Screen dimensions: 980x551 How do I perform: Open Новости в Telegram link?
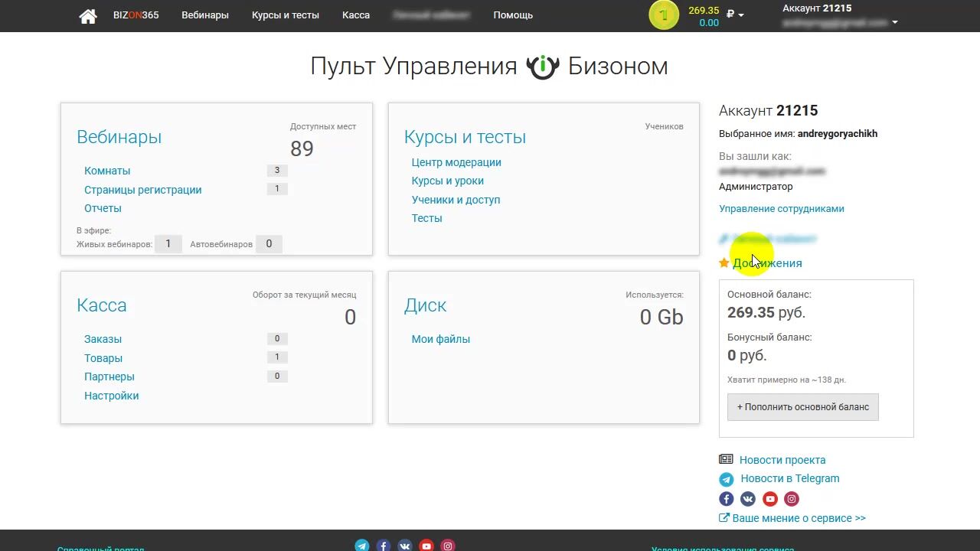click(x=790, y=478)
